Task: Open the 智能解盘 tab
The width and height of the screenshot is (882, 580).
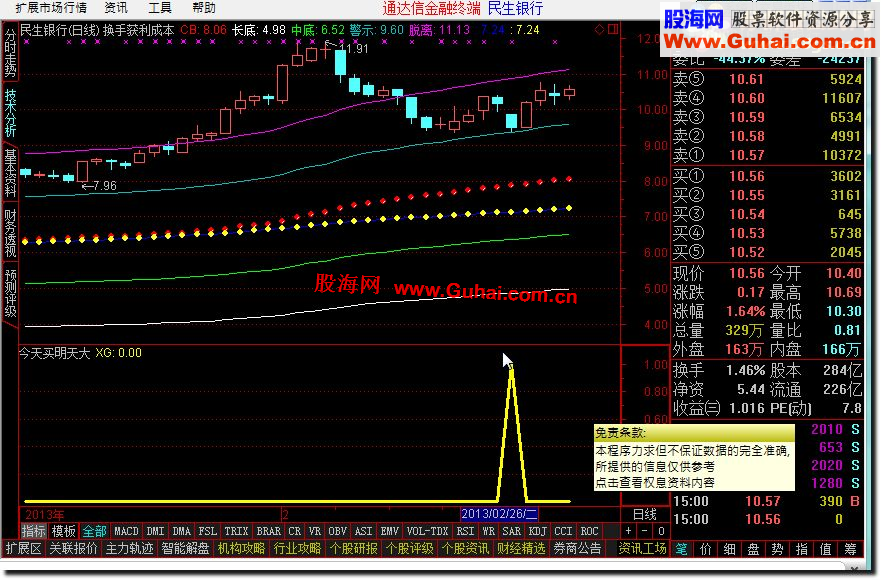Action: click(x=185, y=548)
